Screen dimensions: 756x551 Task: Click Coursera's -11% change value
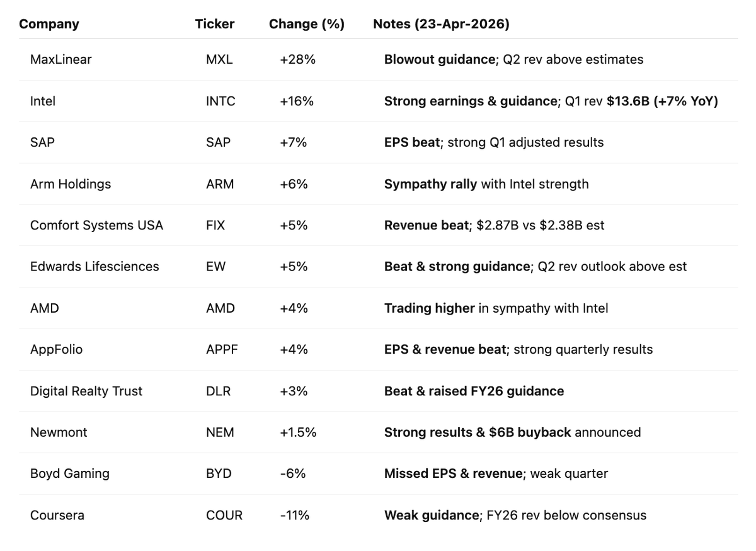pyautogui.click(x=295, y=515)
